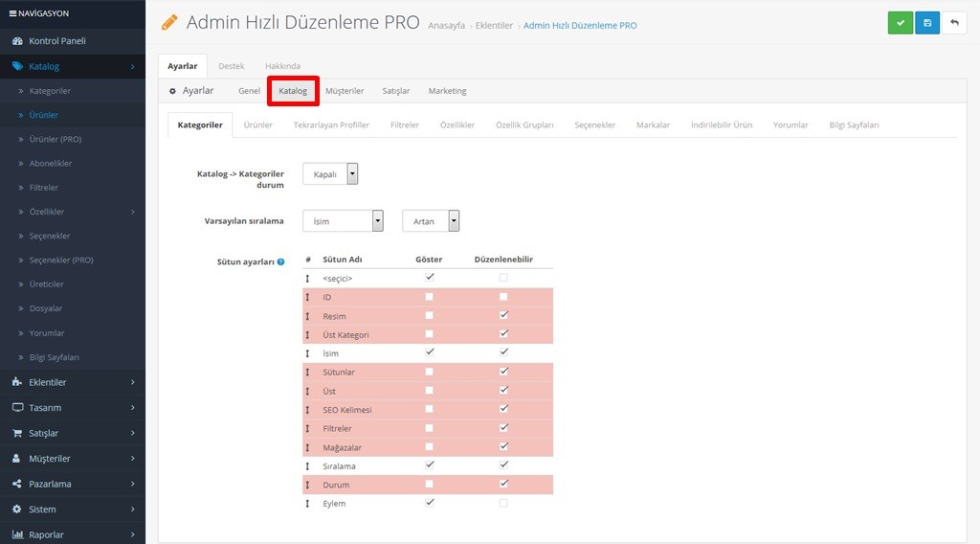Click the back arrow button
This screenshot has width=980, height=544.
(954, 23)
